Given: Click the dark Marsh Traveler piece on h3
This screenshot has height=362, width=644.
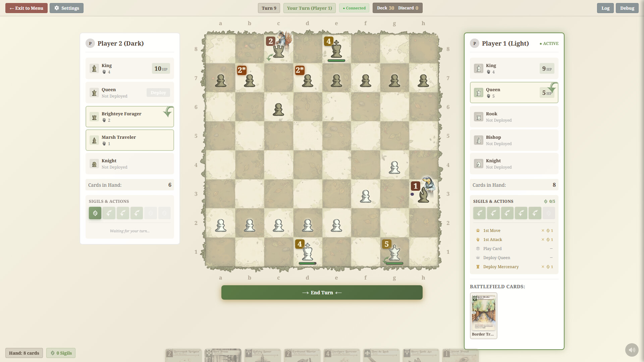Looking at the screenshot, I should pyautogui.click(x=423, y=194).
